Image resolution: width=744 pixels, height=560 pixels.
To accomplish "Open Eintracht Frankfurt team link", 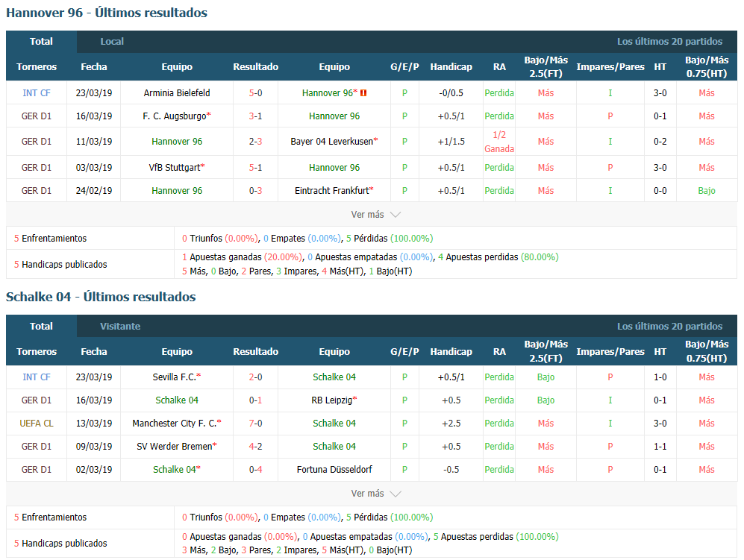I will coord(332,191).
